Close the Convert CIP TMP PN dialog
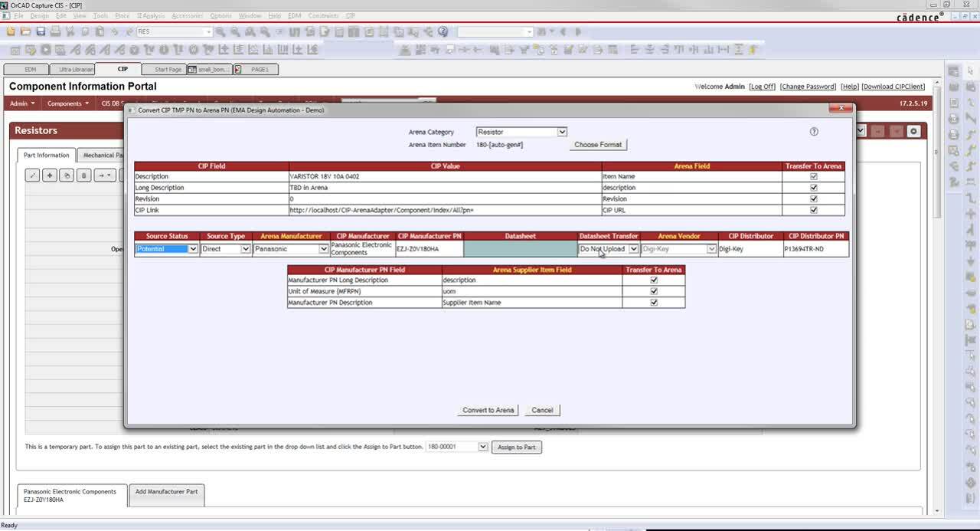Screen dimensions: 980x531 (x=841, y=108)
